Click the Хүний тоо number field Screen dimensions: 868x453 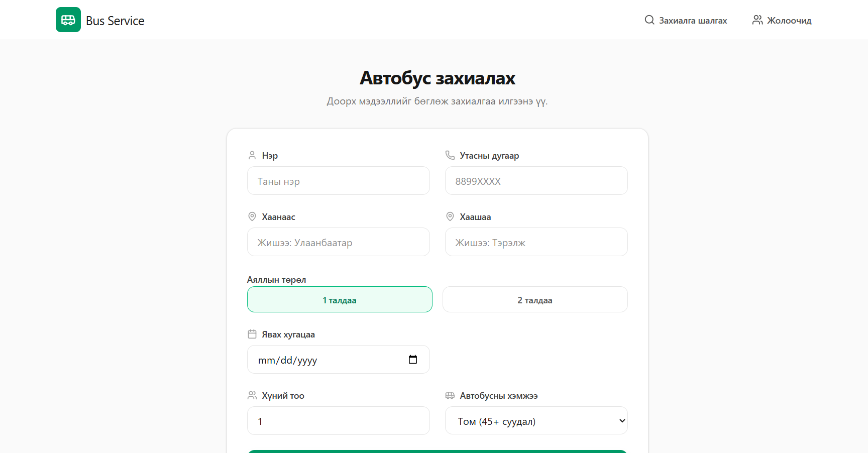(x=338, y=421)
